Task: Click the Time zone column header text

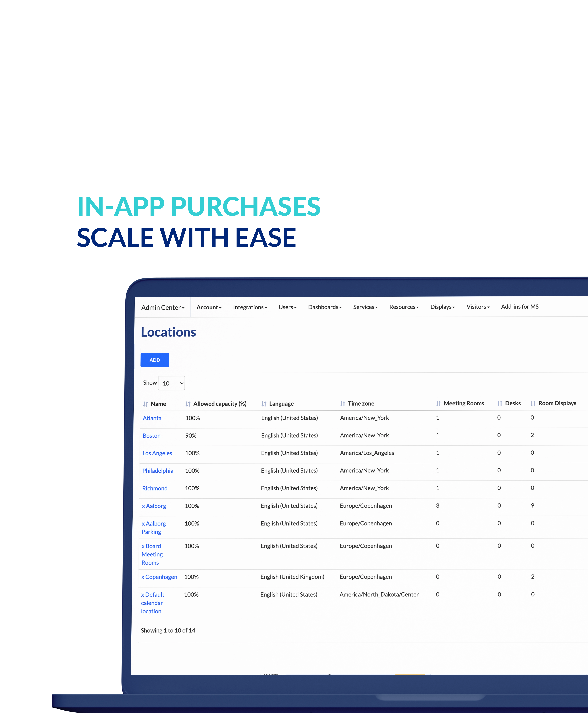Action: click(x=361, y=404)
